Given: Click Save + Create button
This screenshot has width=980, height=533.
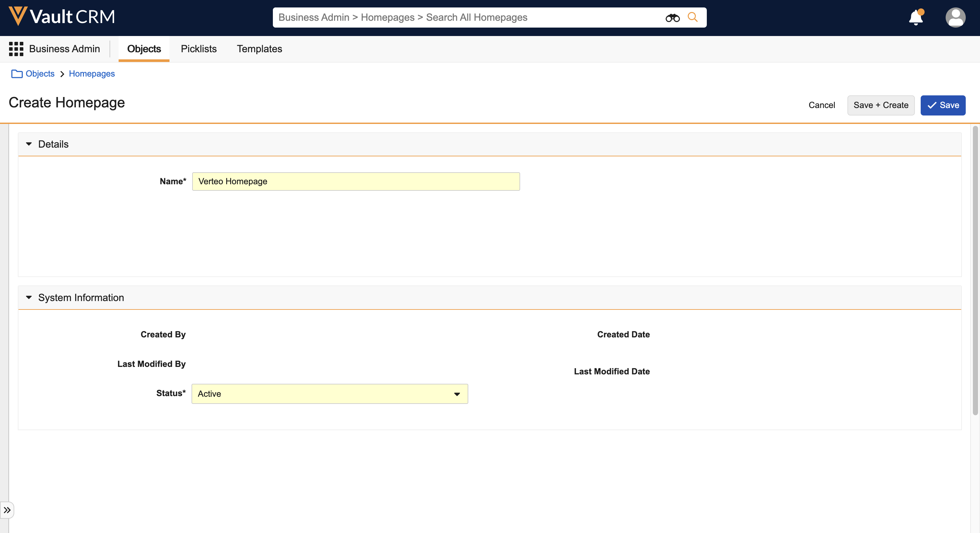Looking at the screenshot, I should pos(881,105).
